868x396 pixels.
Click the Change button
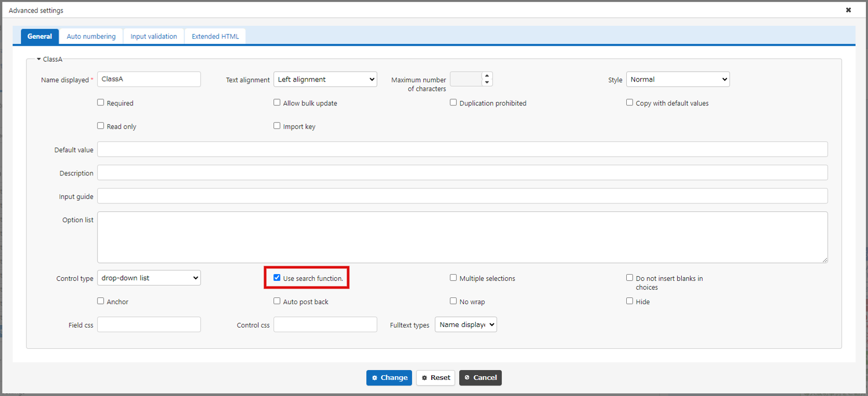pyautogui.click(x=389, y=378)
